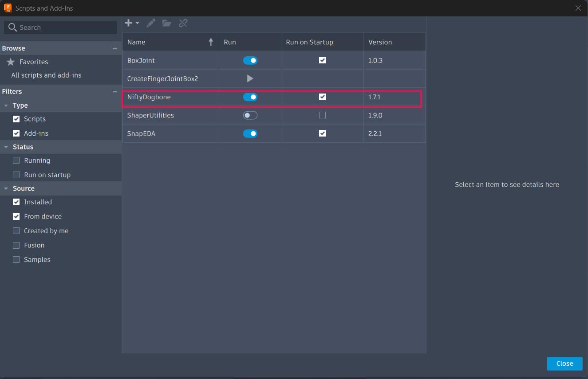Collapse the Status filter group
Viewport: 588px width, 379px height.
[x=6, y=147]
